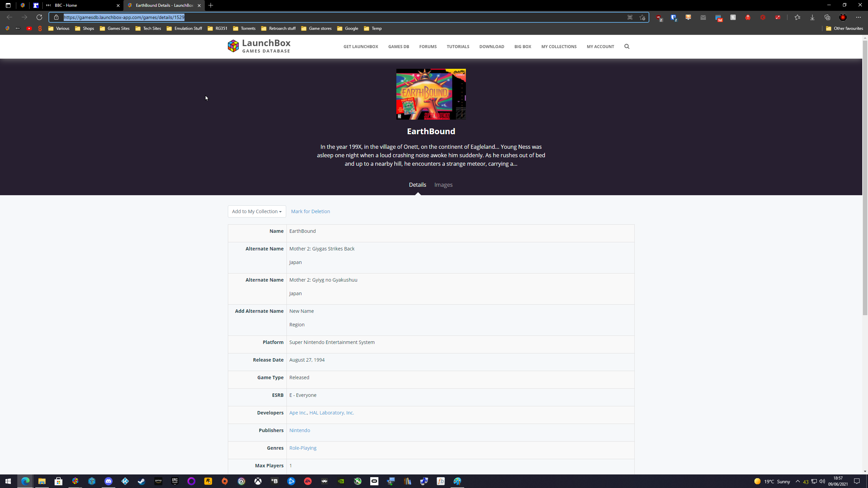Expand Other favourites folder
This screenshot has height=488, width=868.
tap(844, 28)
